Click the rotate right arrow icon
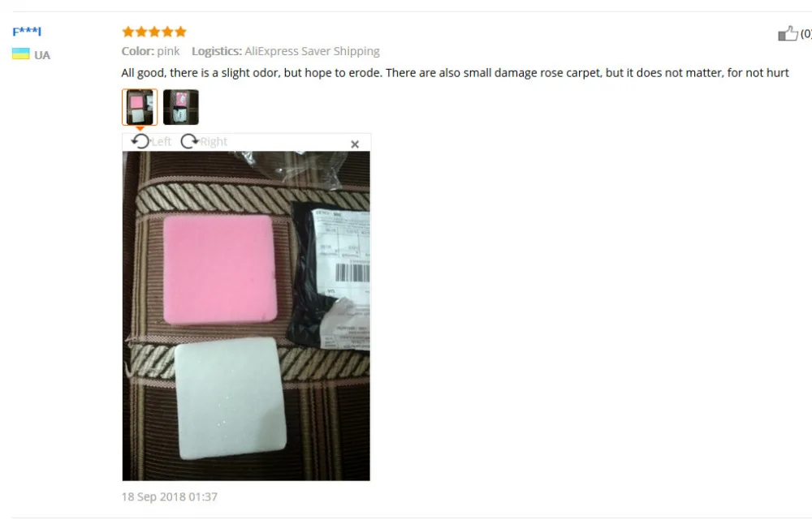This screenshot has width=812, height=520. coord(189,141)
